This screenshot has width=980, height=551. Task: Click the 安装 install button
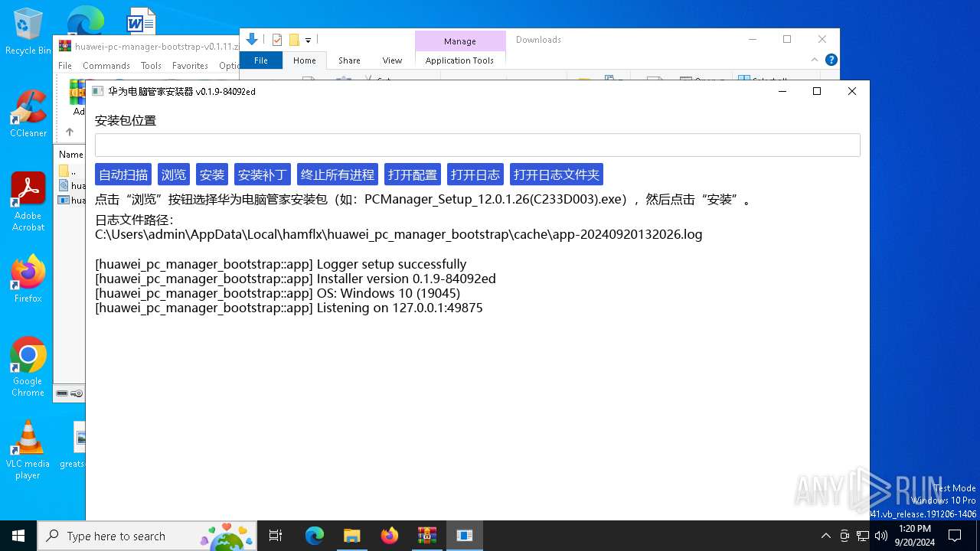click(212, 174)
